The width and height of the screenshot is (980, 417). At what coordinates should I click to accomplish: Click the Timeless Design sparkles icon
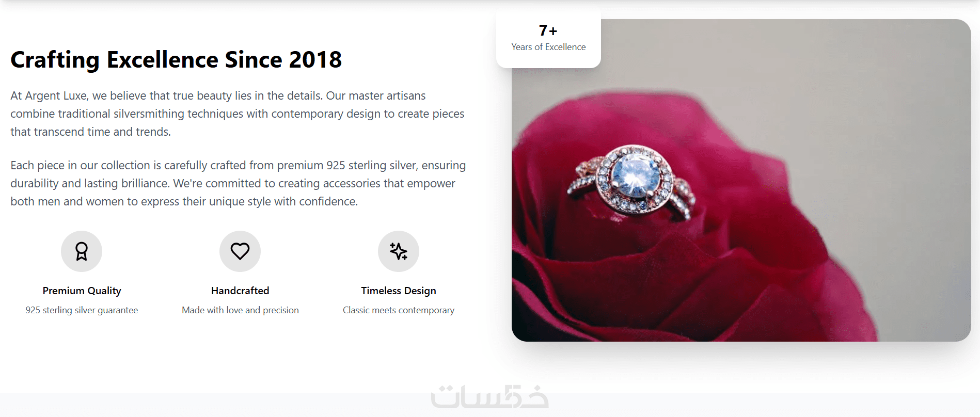click(399, 251)
